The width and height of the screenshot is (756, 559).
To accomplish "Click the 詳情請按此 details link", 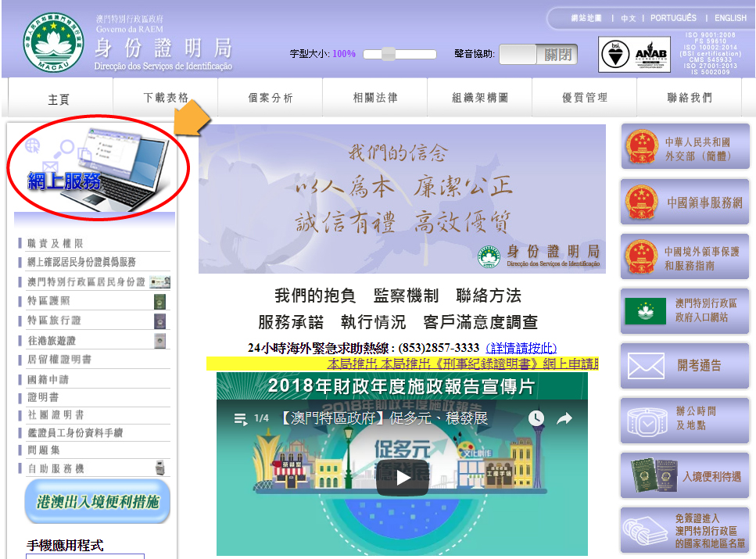I will 521,348.
